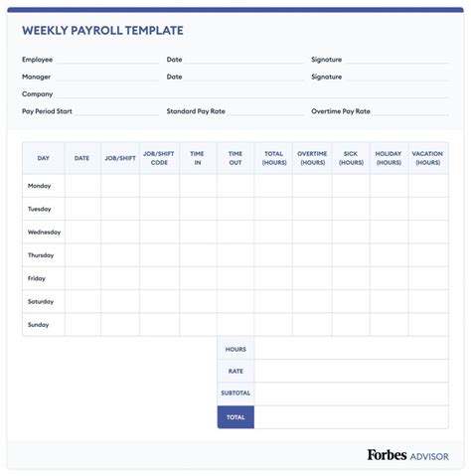Click the TOTAL (HOURS) column header
The image size is (471, 476).
pyautogui.click(x=273, y=158)
